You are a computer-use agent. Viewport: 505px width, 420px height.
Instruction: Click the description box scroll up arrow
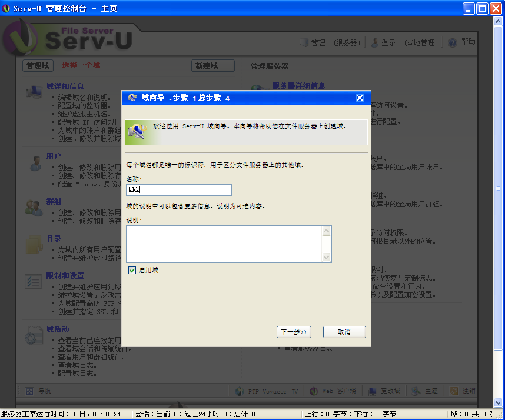(326, 231)
